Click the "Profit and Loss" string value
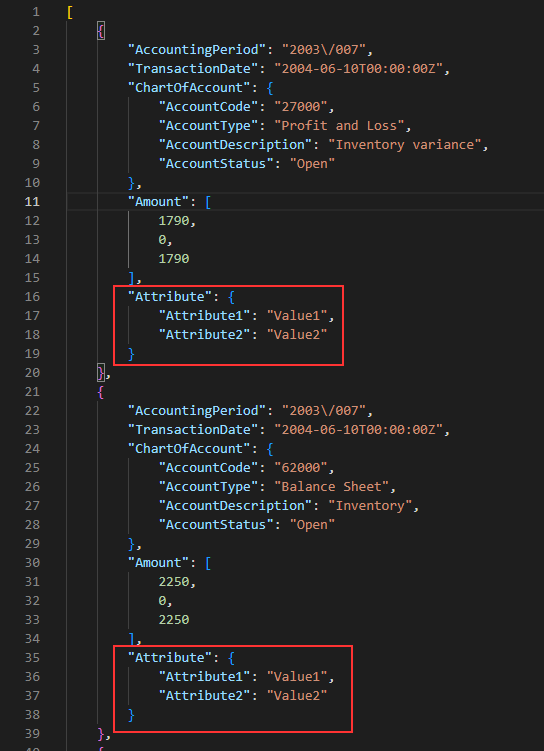The height and width of the screenshot is (751, 544). pyautogui.click(x=339, y=125)
